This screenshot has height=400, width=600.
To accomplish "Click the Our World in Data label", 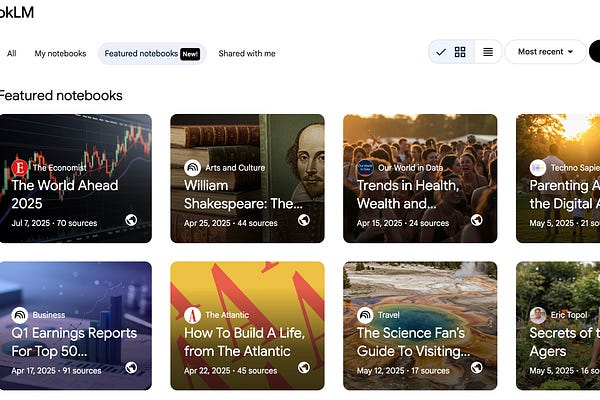I will [x=410, y=168].
